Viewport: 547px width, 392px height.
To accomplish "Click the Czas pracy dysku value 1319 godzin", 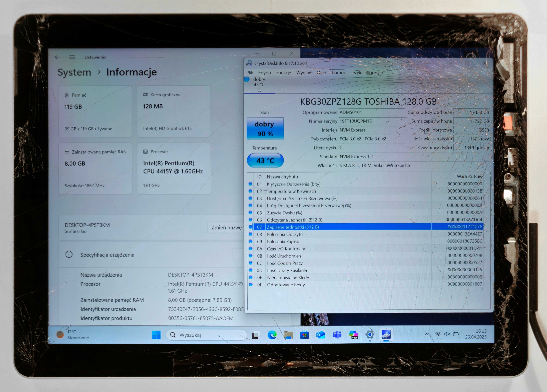I will coord(471,148).
